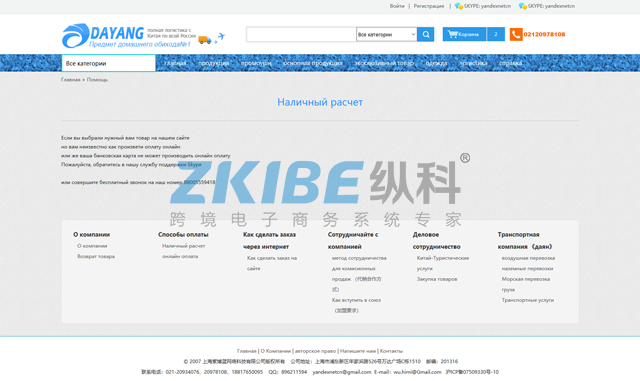Click the онлайн оплата link
This screenshot has height=381, width=640.
180,256
